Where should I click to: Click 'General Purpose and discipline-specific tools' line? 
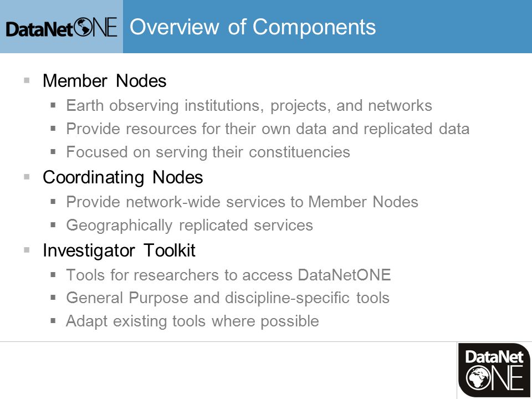[x=228, y=298]
